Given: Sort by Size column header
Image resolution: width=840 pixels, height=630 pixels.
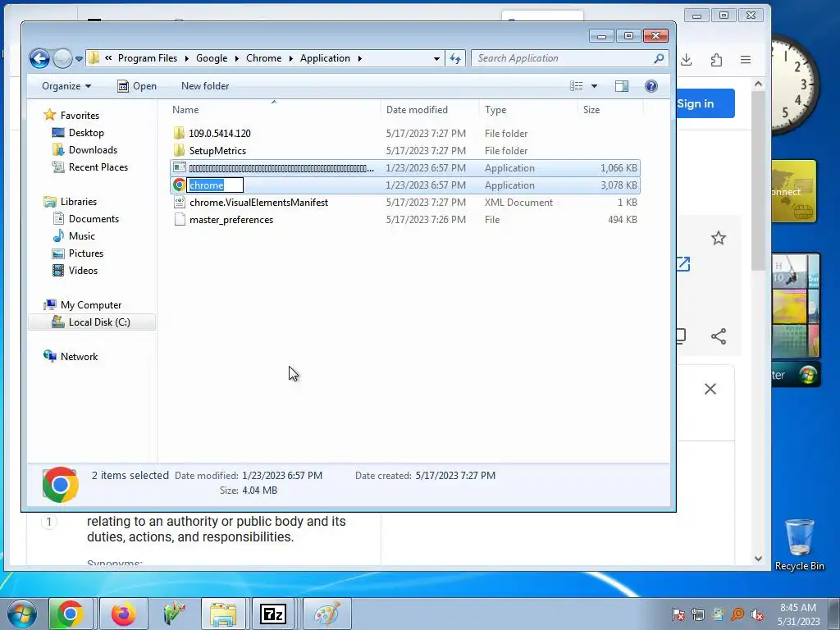Looking at the screenshot, I should (591, 110).
